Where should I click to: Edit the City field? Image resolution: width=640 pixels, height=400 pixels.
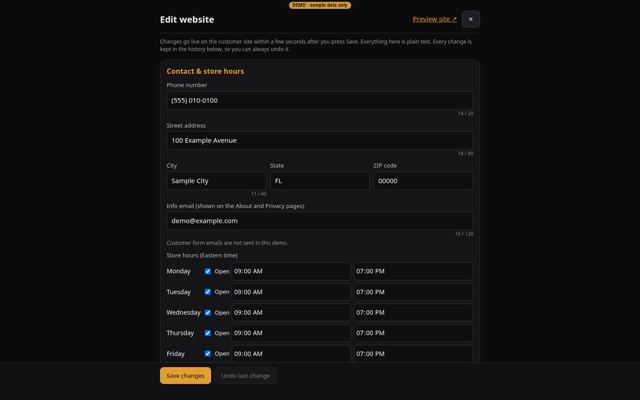[x=216, y=181]
